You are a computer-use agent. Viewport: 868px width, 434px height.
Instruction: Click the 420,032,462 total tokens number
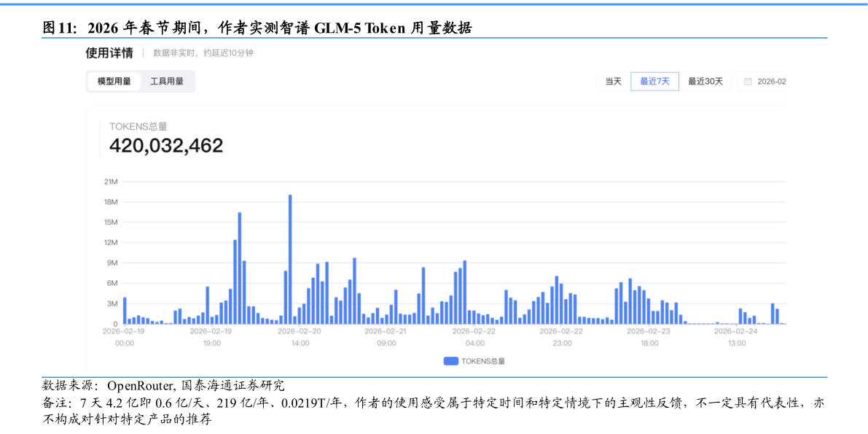pos(166,146)
